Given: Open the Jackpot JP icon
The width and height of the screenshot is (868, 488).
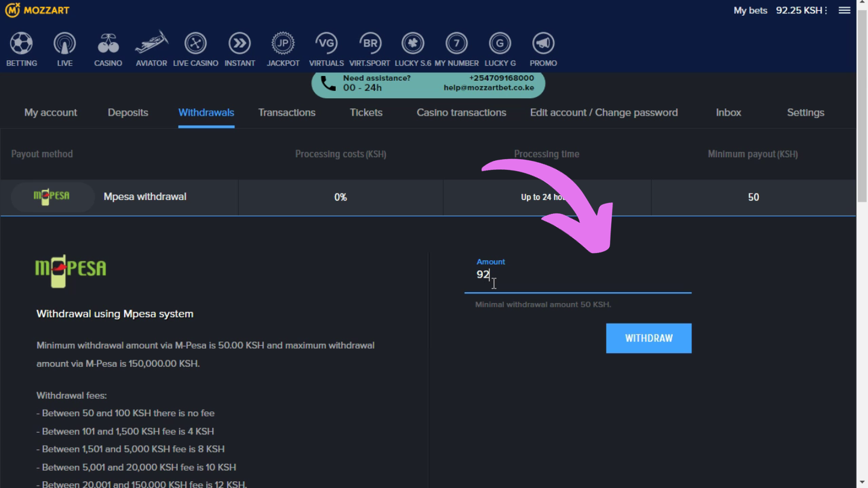Looking at the screenshot, I should click(283, 43).
